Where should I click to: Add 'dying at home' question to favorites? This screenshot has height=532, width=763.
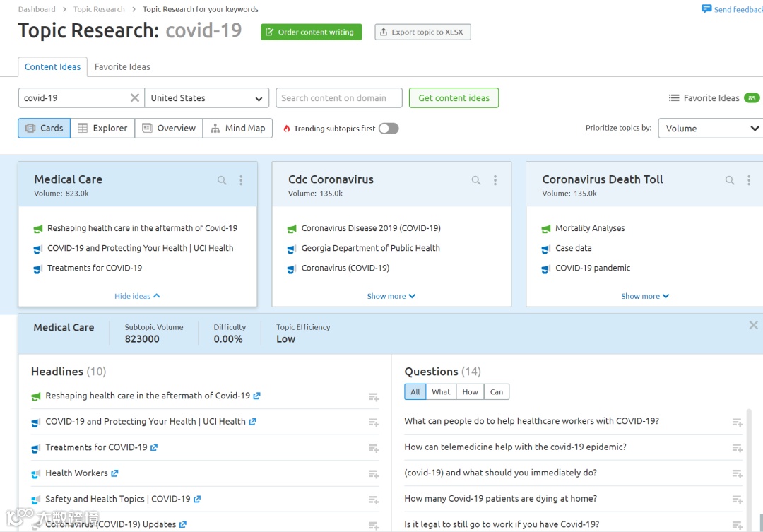point(737,500)
